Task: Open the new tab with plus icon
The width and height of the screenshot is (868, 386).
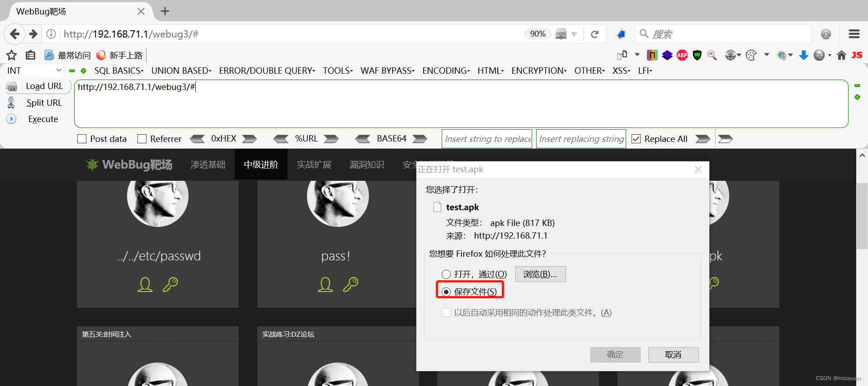Action: click(165, 11)
